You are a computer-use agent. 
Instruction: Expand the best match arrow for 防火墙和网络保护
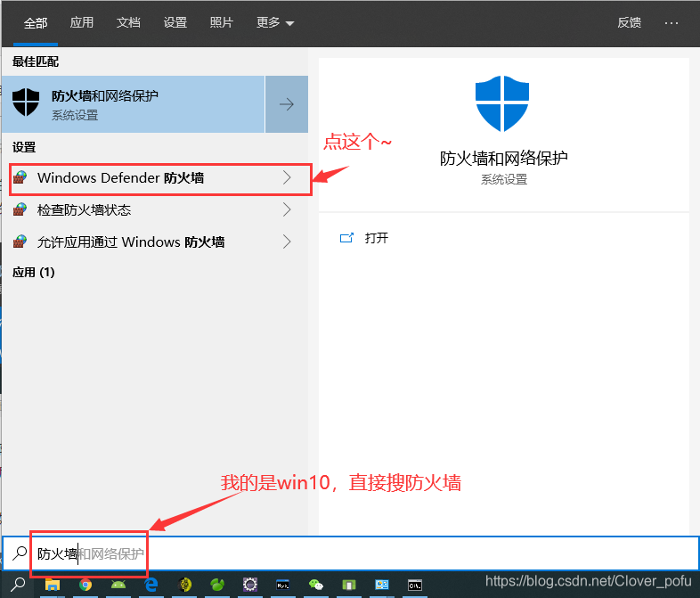coord(287,104)
